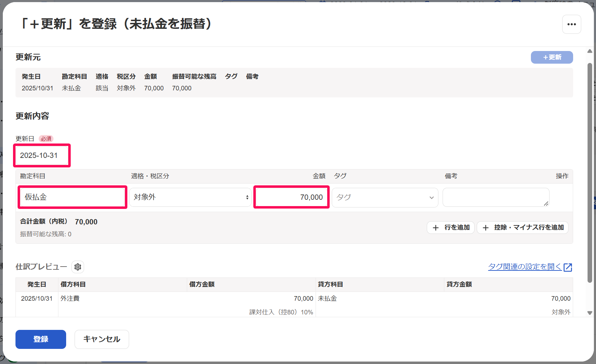Screen dimensions: 596x364
Task: Click the external link icon beside タグ関連の設定を開く
Action: click(568, 267)
